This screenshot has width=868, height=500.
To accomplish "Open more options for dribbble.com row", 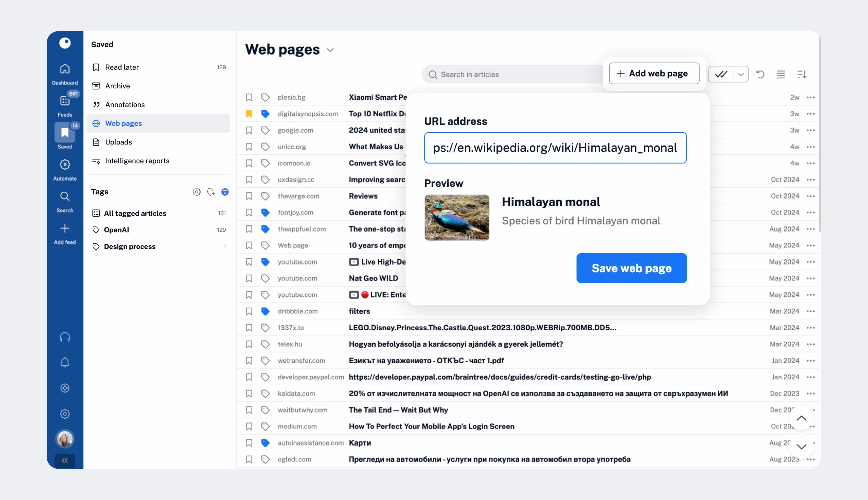I will [811, 311].
